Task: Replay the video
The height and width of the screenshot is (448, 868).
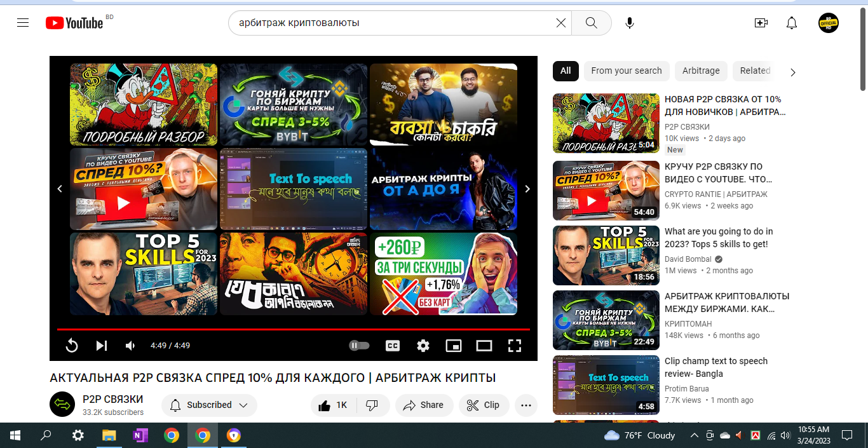Action: (72, 346)
